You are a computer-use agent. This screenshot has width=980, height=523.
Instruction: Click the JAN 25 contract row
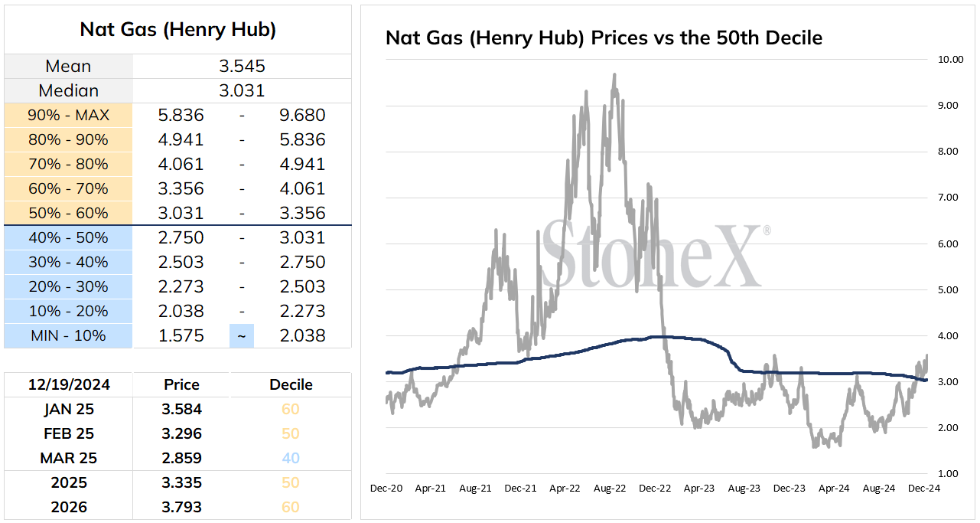(x=177, y=409)
